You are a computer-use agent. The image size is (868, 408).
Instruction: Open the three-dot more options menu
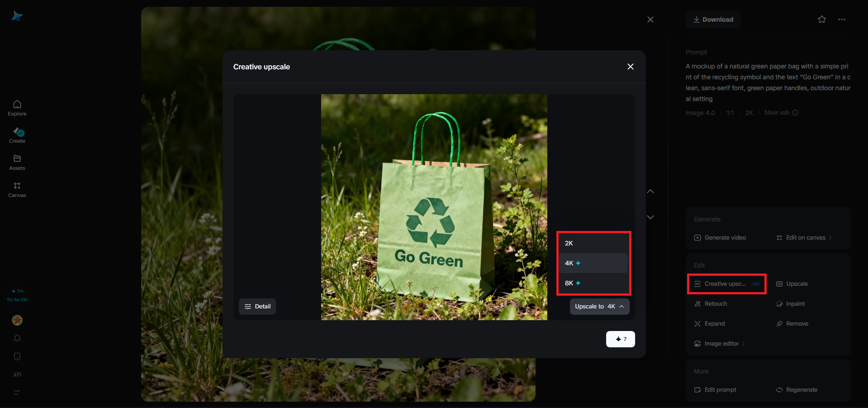[842, 19]
